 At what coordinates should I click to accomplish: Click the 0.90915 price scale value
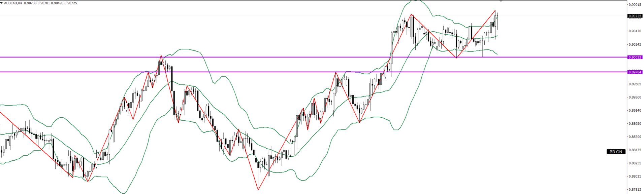(635, 5)
